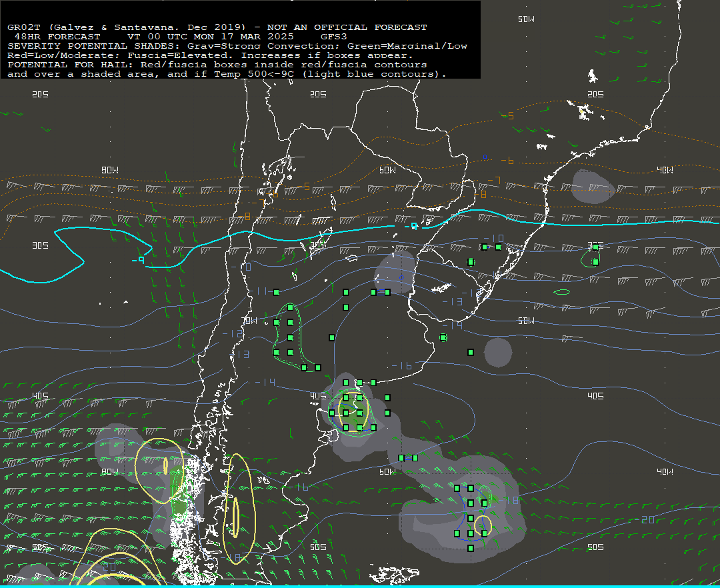
Task: Click the 70W longitude label on map
Action: coord(249,321)
